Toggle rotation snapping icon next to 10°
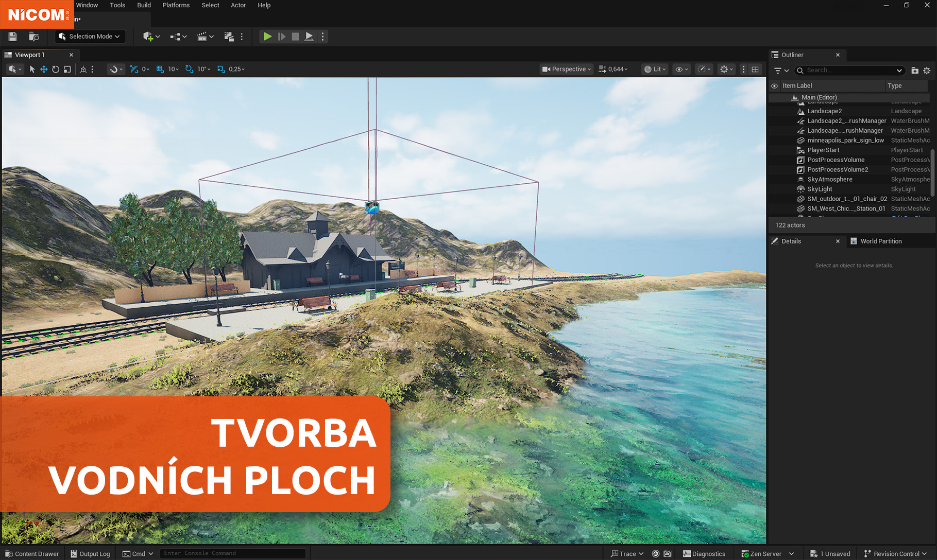937x560 pixels. [190, 69]
